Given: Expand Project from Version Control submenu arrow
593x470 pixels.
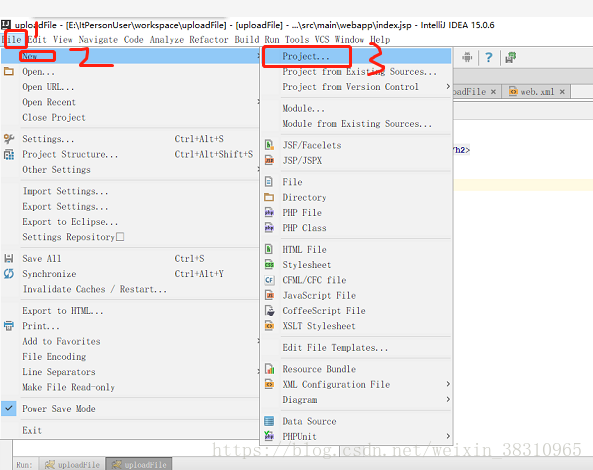Looking at the screenshot, I should click(448, 87).
